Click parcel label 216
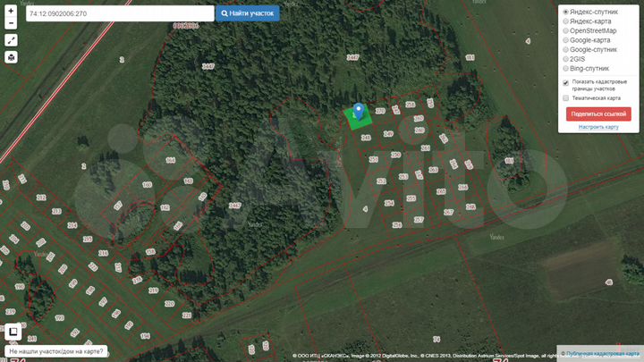The image size is (644, 362). [x=103, y=253]
